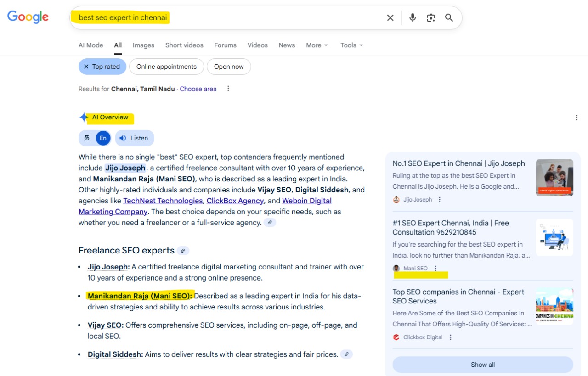Open three-dot menu next to Clickbox Digital
Viewport: 588px width, 376px height.
[x=451, y=337]
